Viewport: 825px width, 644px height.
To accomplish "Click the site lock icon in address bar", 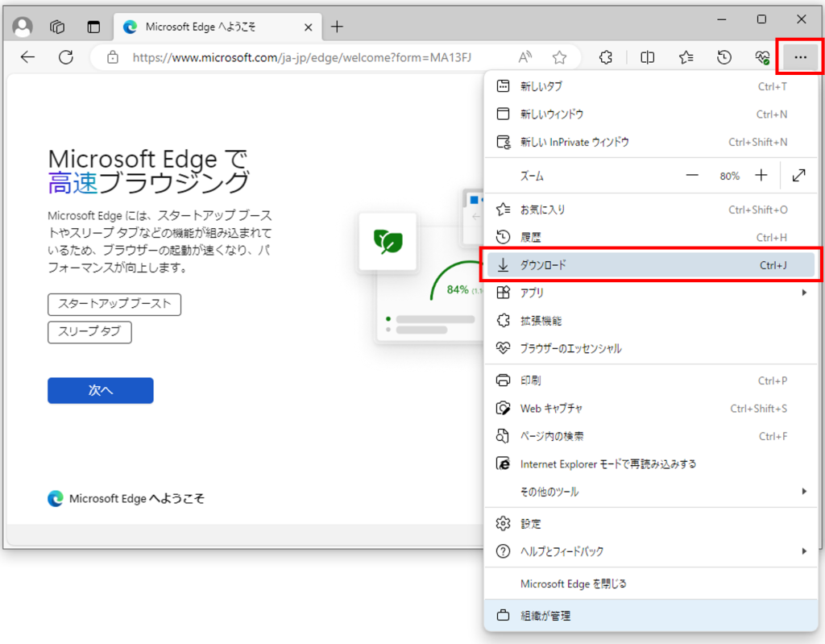I will tap(113, 57).
